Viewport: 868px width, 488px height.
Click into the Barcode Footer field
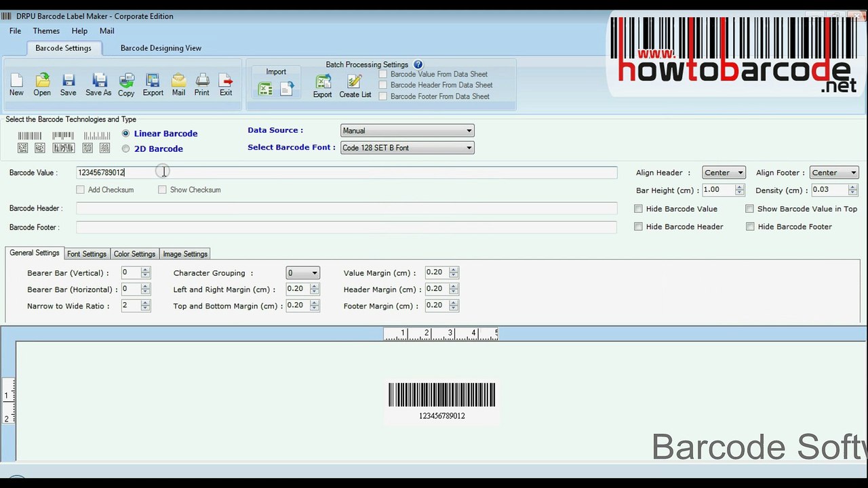347,227
